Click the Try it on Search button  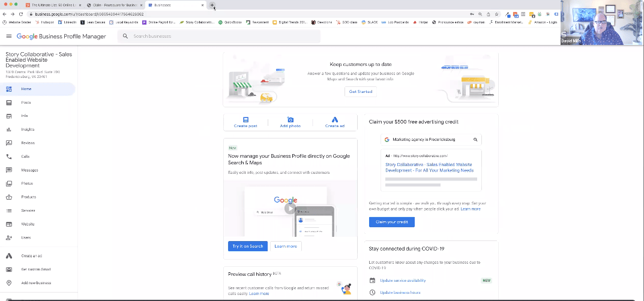248,246
